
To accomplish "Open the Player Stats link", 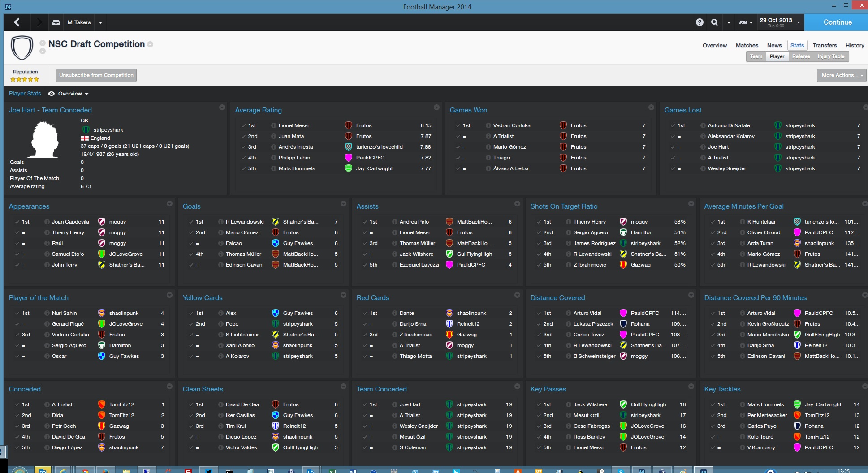I will pyautogui.click(x=25, y=94).
